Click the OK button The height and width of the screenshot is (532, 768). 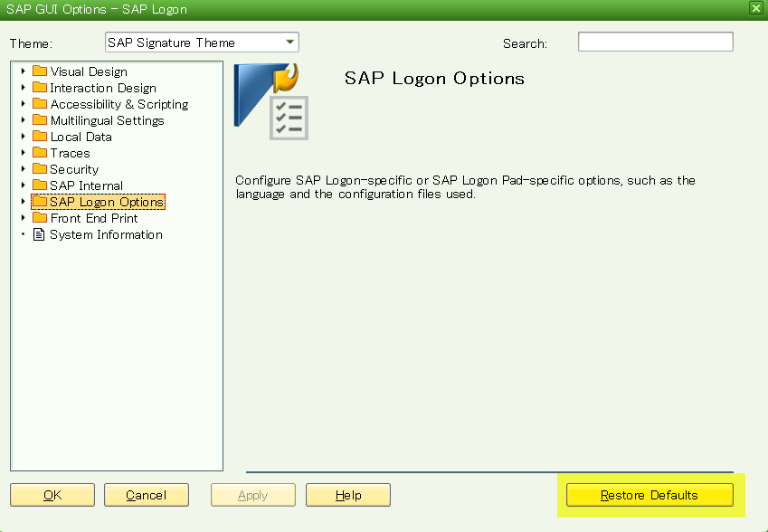click(52, 495)
